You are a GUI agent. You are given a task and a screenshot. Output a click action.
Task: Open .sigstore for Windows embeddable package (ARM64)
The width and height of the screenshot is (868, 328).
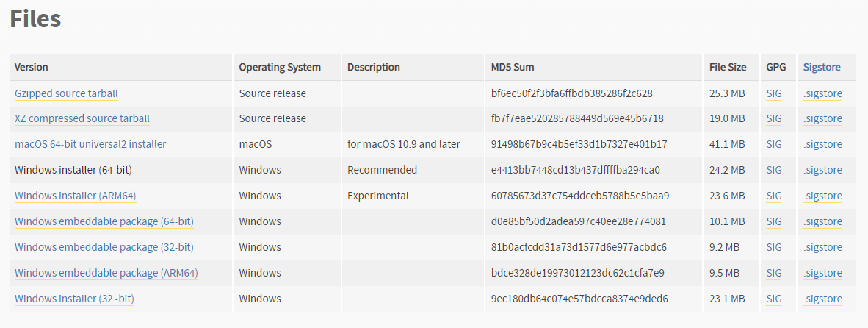pos(822,273)
